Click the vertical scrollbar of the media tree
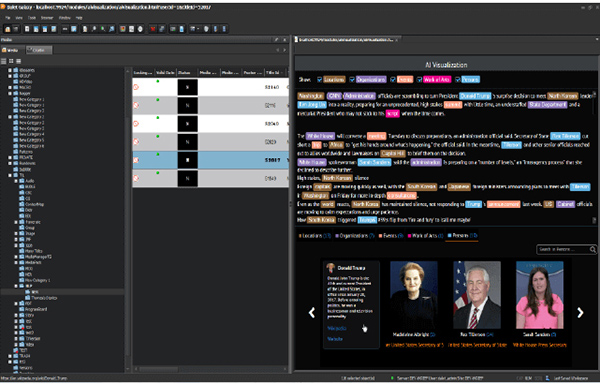The height and width of the screenshot is (384, 600). [128, 220]
